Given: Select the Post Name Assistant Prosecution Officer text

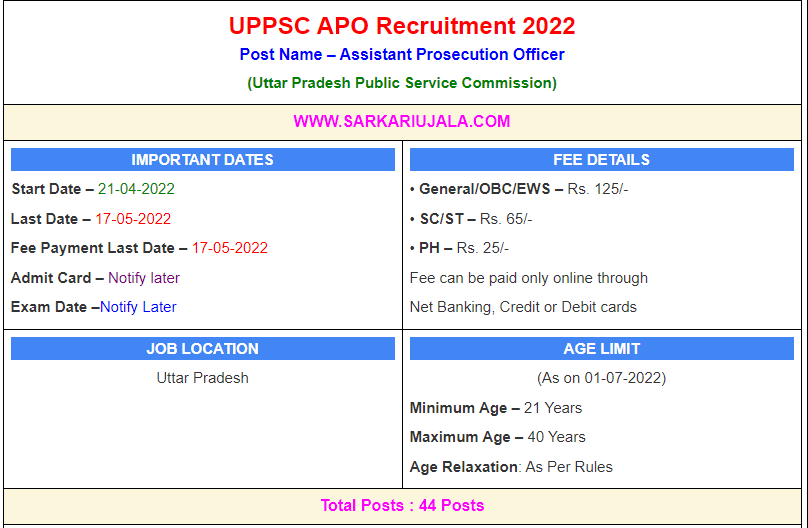Looking at the screenshot, I should pyautogui.click(x=402, y=54).
